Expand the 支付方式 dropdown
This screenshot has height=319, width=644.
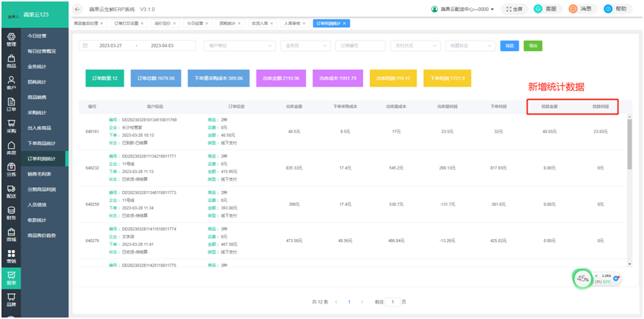click(415, 45)
